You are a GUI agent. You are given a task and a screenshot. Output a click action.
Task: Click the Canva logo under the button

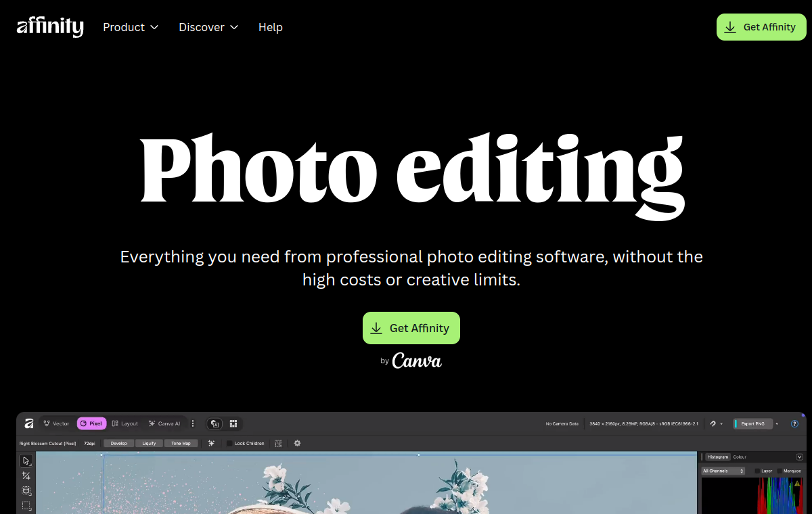417,360
